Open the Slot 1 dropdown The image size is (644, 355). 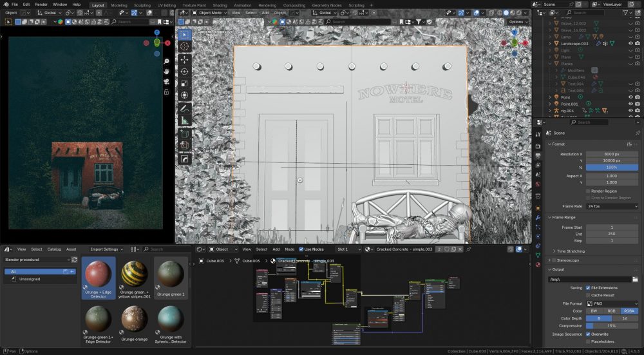click(x=348, y=249)
